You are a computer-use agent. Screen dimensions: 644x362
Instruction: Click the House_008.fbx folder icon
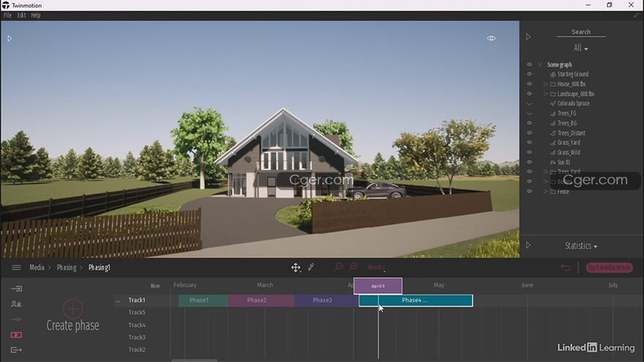click(553, 84)
